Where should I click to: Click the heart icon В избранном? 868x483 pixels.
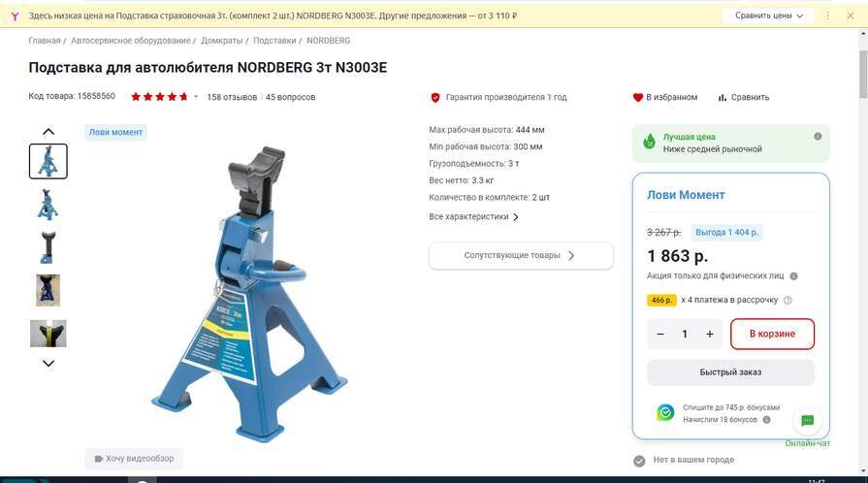click(638, 98)
